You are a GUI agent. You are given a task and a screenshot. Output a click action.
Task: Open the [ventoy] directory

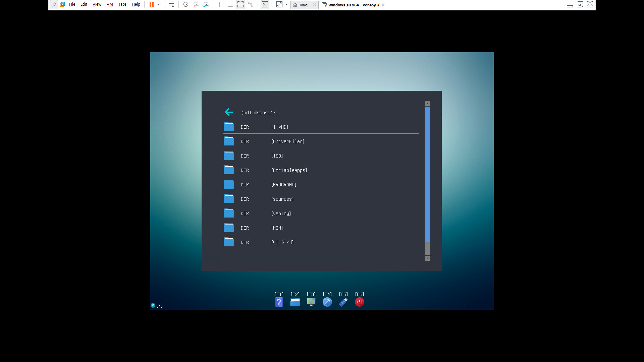click(x=321, y=214)
